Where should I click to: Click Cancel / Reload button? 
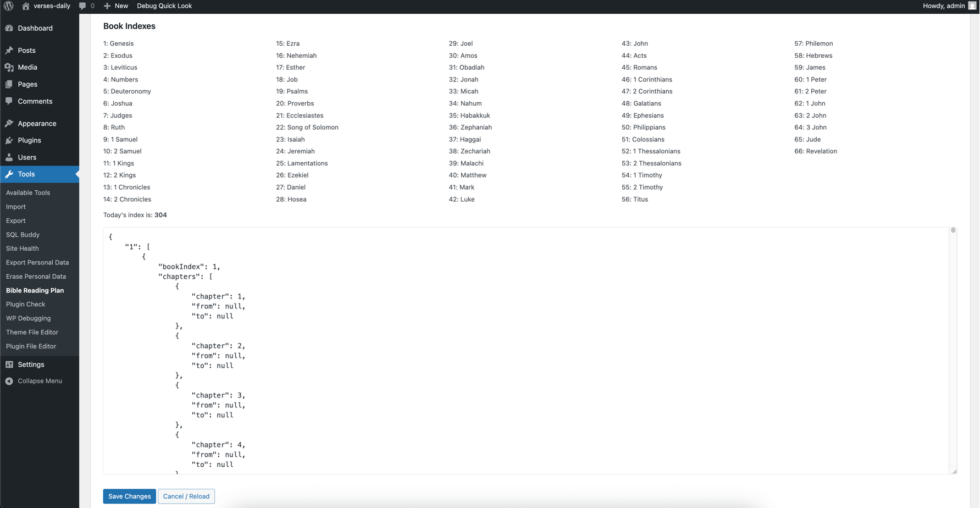(x=186, y=496)
